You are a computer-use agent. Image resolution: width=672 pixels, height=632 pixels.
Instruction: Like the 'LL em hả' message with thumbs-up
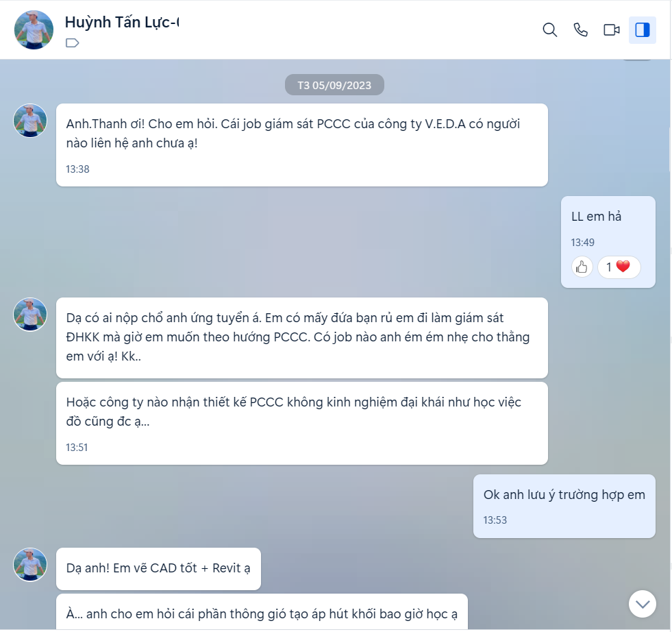pos(582,267)
